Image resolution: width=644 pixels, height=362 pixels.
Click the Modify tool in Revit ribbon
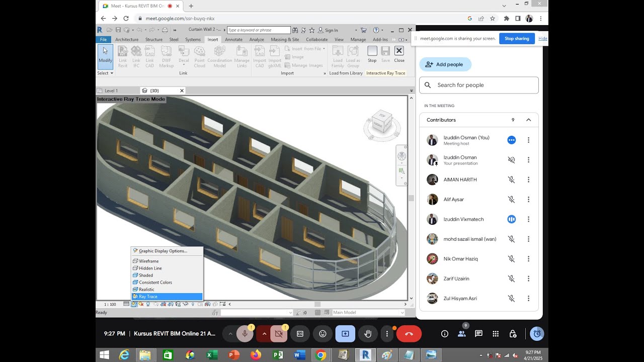105,57
